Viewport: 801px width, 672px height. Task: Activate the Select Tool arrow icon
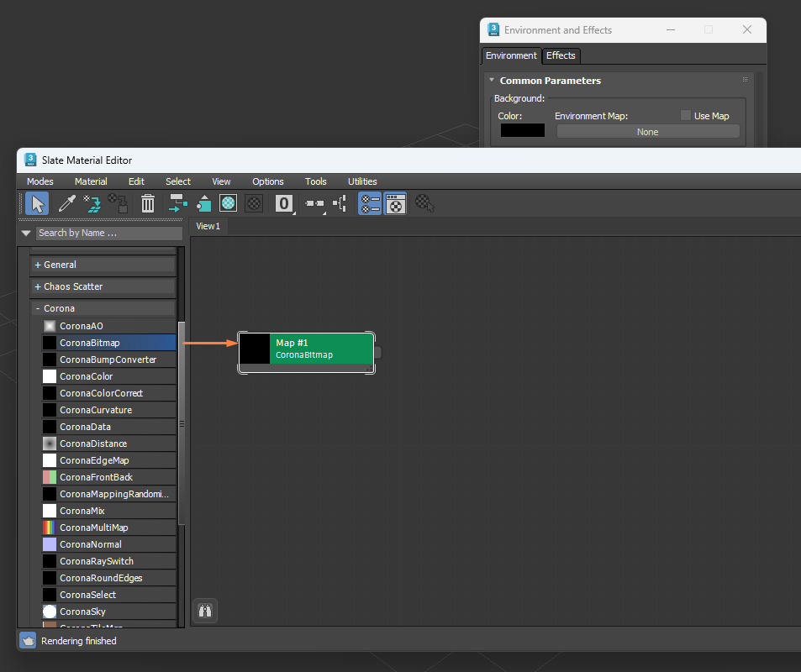37,204
